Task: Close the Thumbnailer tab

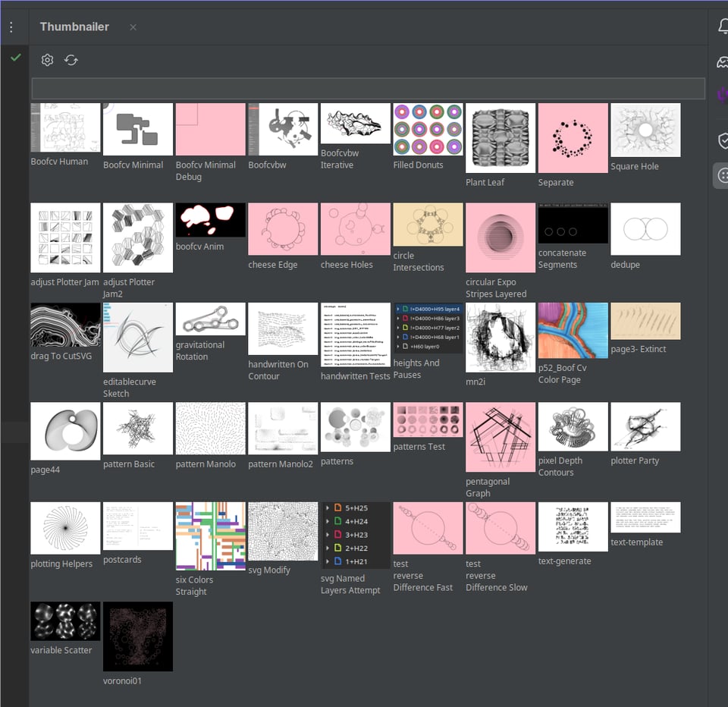Action: pyautogui.click(x=133, y=27)
